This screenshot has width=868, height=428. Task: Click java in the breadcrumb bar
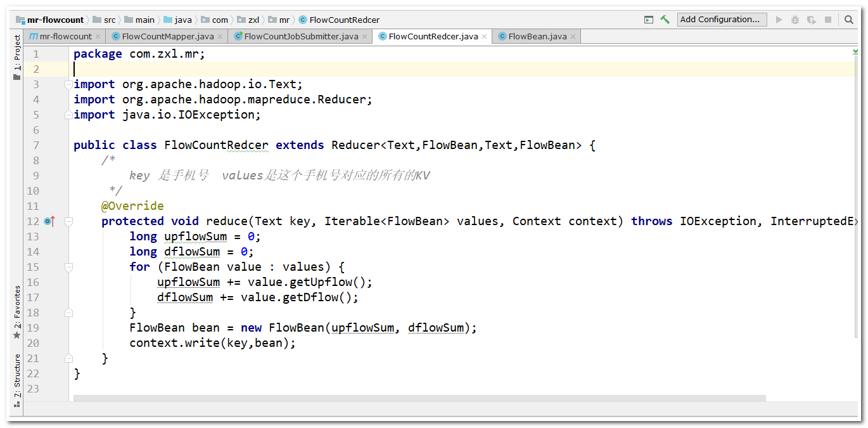[x=177, y=20]
